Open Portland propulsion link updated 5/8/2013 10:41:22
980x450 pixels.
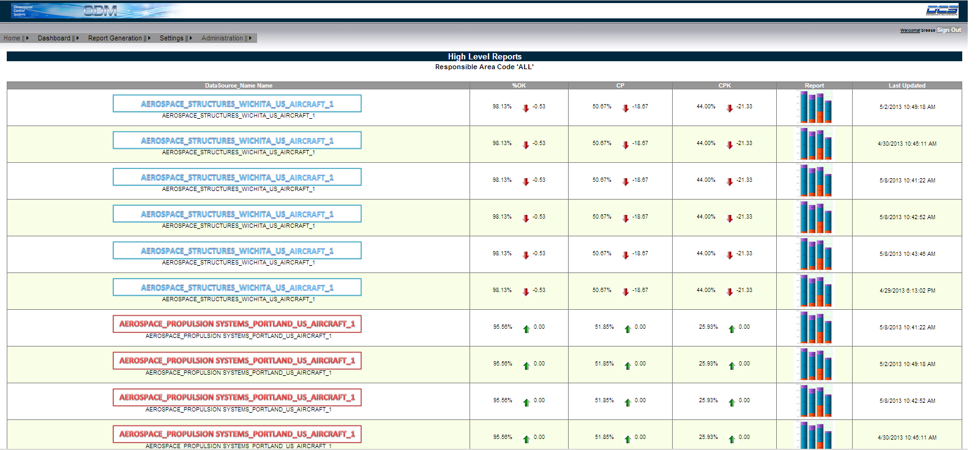point(237,324)
